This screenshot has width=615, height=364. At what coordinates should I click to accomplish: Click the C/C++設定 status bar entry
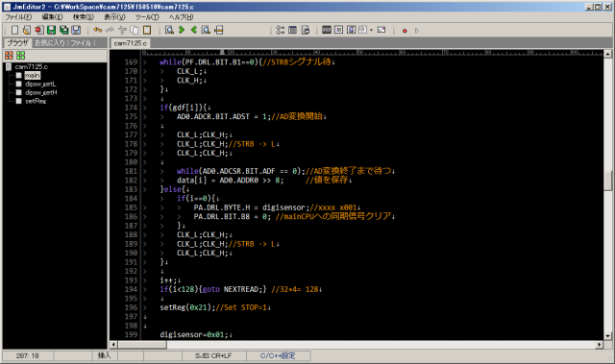tap(278, 355)
